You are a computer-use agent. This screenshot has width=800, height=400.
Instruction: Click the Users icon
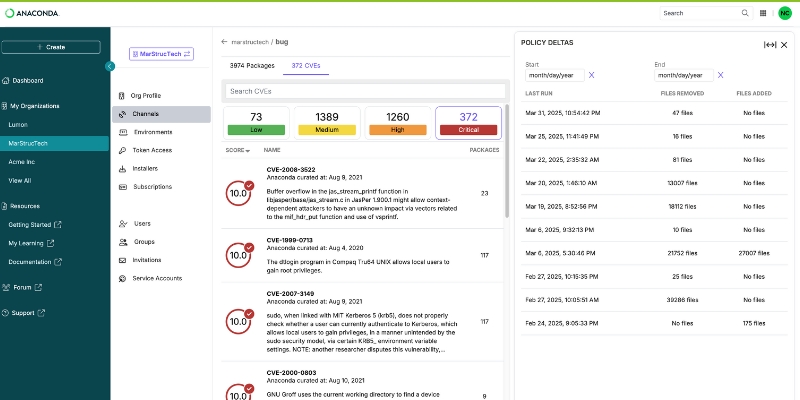coord(122,223)
